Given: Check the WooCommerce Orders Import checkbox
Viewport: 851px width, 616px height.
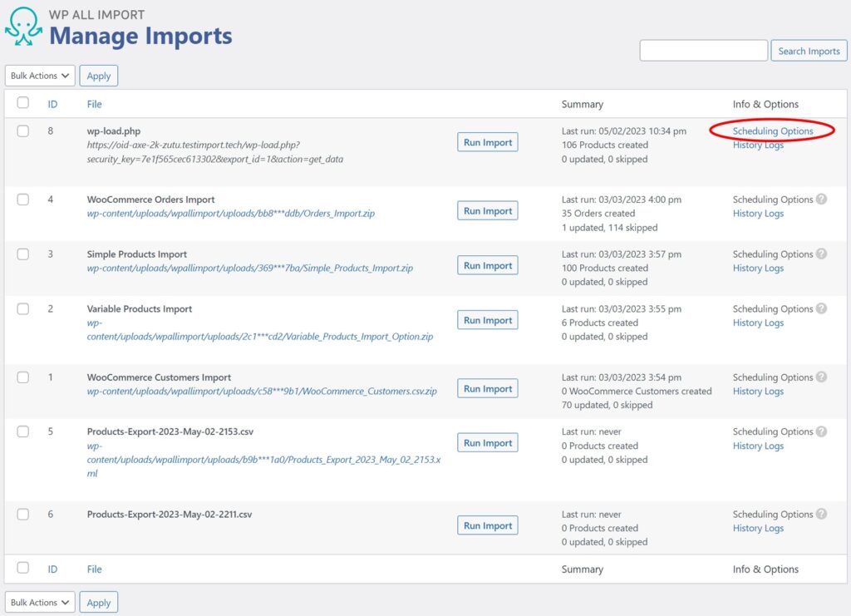Looking at the screenshot, I should (22, 200).
